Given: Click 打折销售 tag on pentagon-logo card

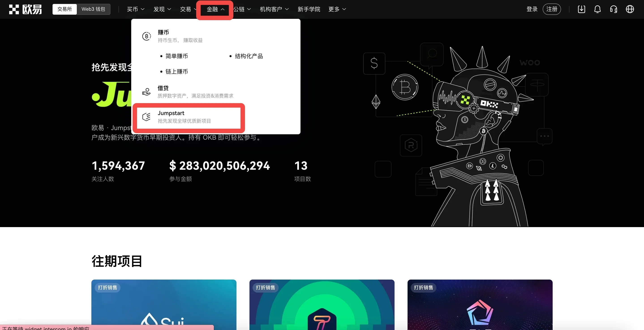Looking at the screenshot, I should [423, 287].
